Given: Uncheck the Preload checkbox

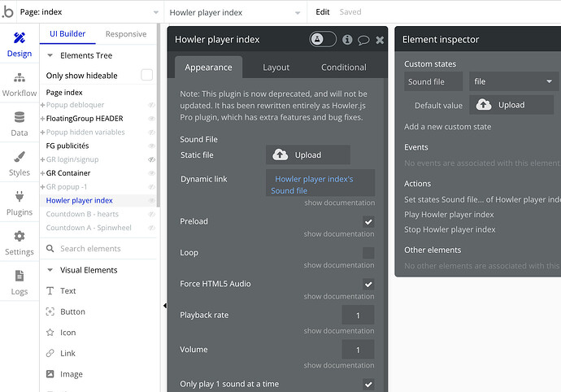Looking at the screenshot, I should coord(368,222).
